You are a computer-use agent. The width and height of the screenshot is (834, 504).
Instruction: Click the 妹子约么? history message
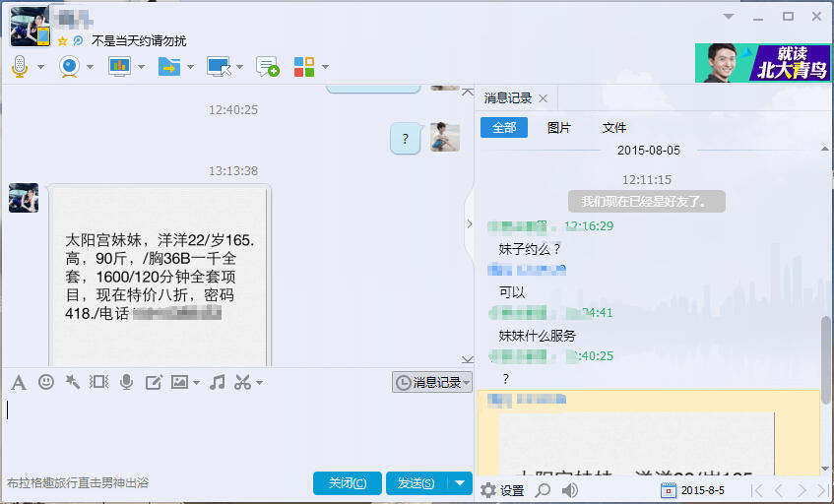[530, 249]
